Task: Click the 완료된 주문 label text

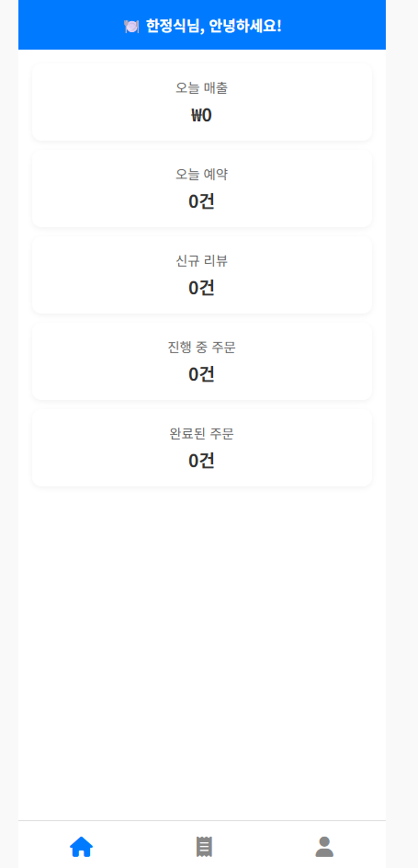Action: (x=202, y=434)
